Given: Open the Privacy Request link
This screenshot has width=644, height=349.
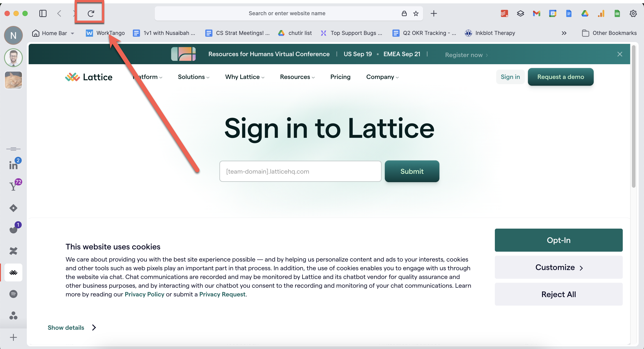Looking at the screenshot, I should [x=222, y=294].
